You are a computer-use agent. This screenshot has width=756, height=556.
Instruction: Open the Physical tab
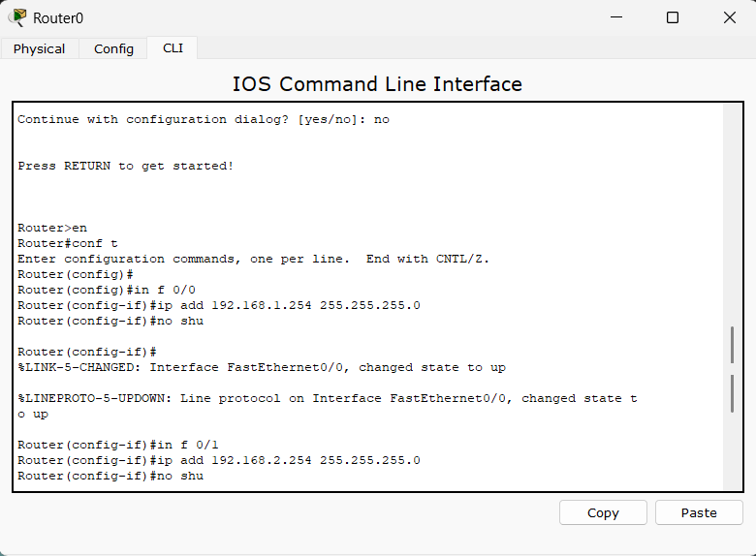click(39, 48)
